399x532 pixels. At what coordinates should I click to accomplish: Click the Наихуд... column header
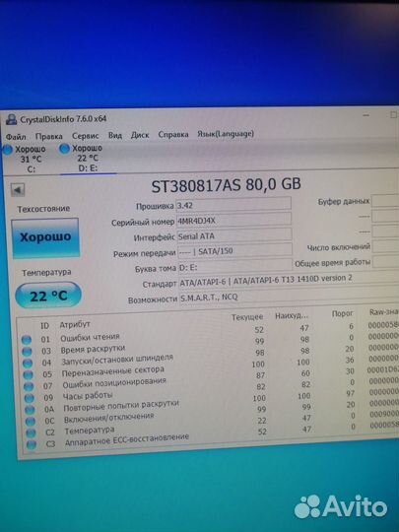[x=292, y=315]
